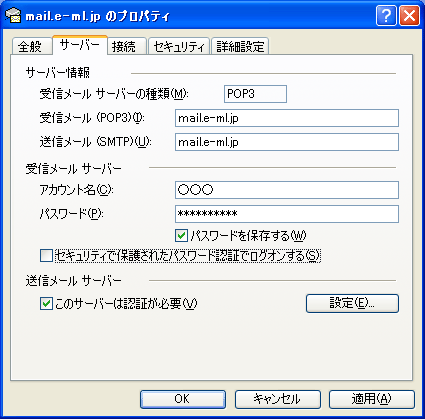Click the mail envelope icon in title bar
Viewport: 425px width, 420px height.
tap(13, 15)
